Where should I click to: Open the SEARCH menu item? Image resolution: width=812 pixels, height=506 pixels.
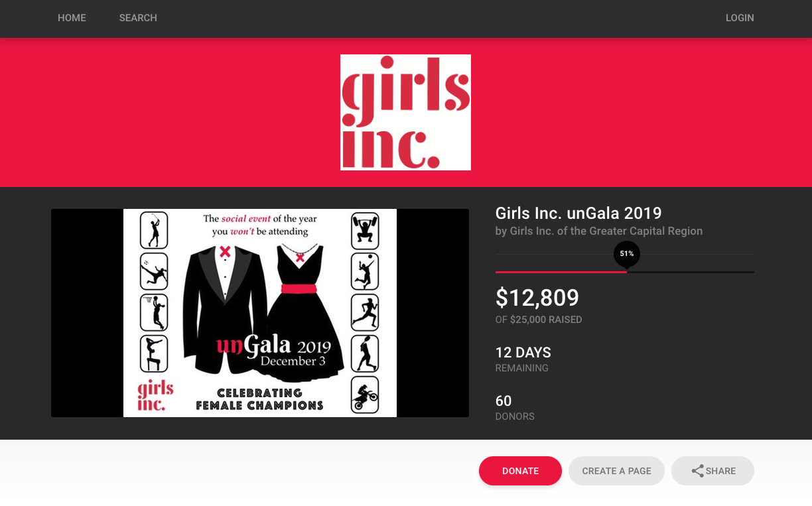tap(138, 18)
